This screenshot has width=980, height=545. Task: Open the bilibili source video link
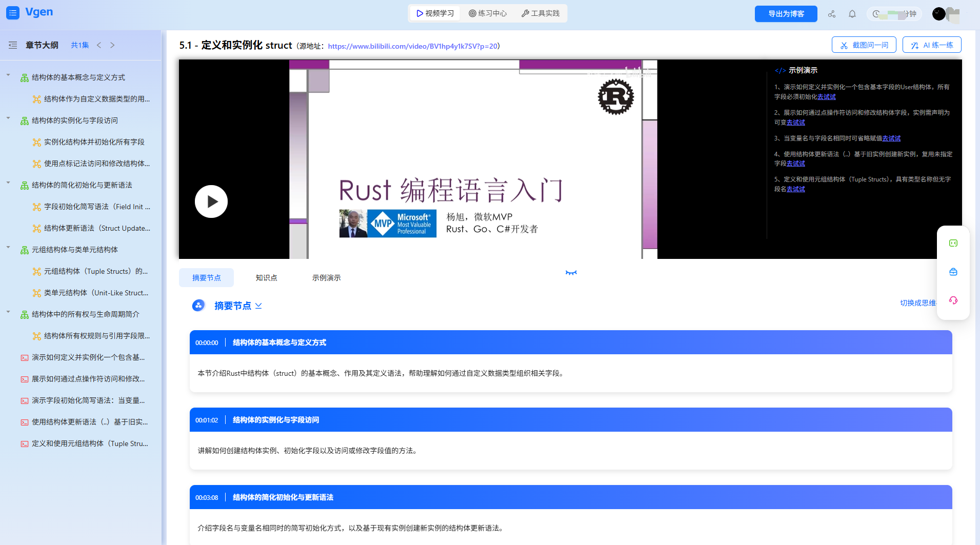click(x=413, y=46)
